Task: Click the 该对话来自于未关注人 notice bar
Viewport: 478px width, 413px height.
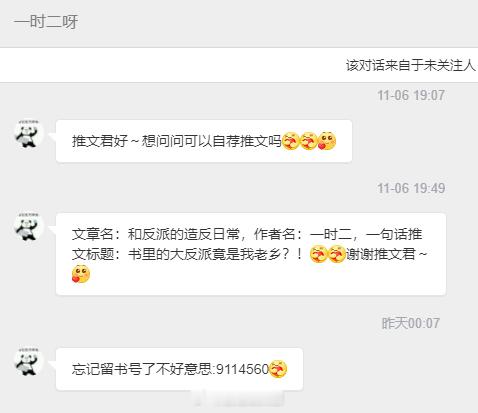Action: tap(239, 65)
